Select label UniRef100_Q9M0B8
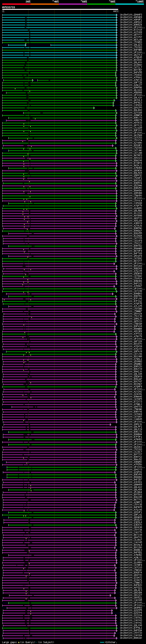This screenshot has height=644, width=146. [131, 193]
